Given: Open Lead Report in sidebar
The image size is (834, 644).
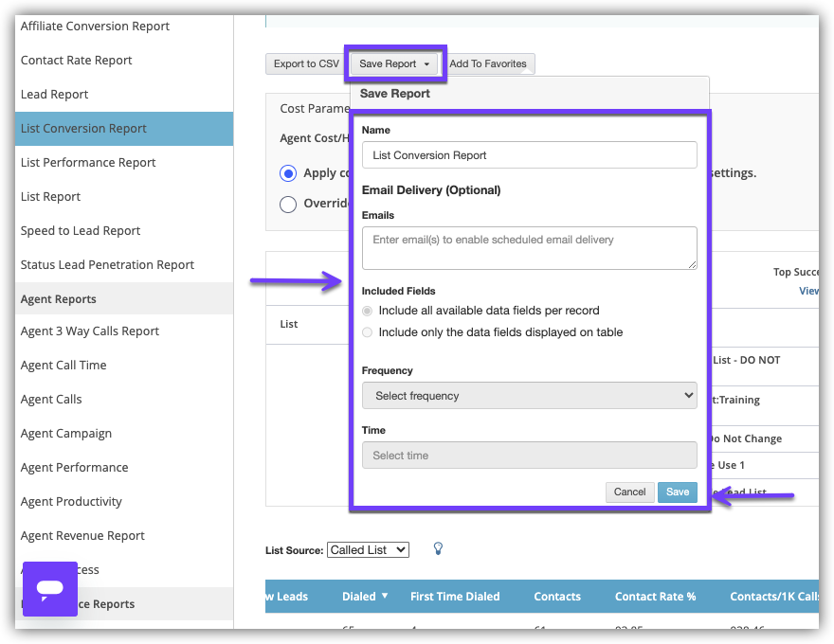Looking at the screenshot, I should pyautogui.click(x=54, y=94).
